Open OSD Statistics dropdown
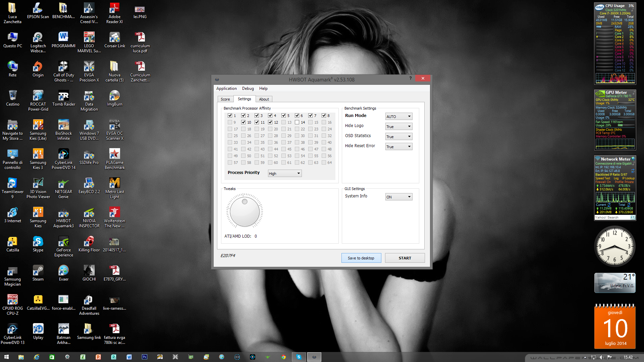Screen dimensions: 644x362 coord(398,136)
